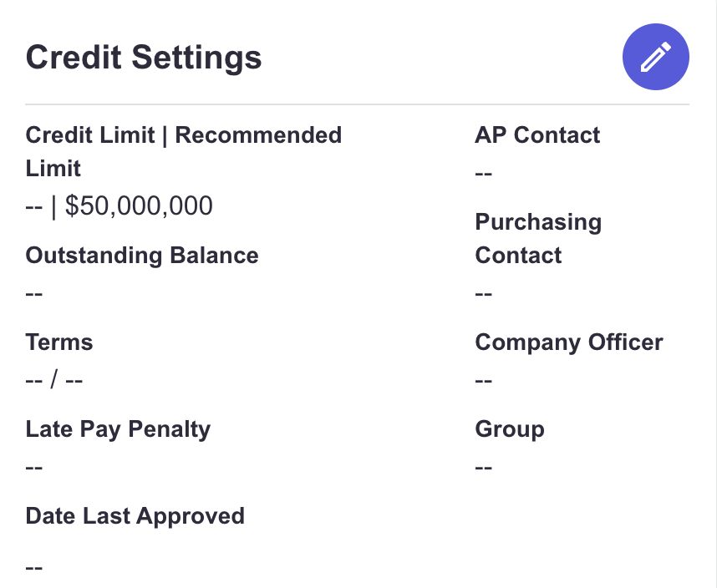Select the Terms value placeholder
This screenshot has height=588, width=717.
(54, 380)
